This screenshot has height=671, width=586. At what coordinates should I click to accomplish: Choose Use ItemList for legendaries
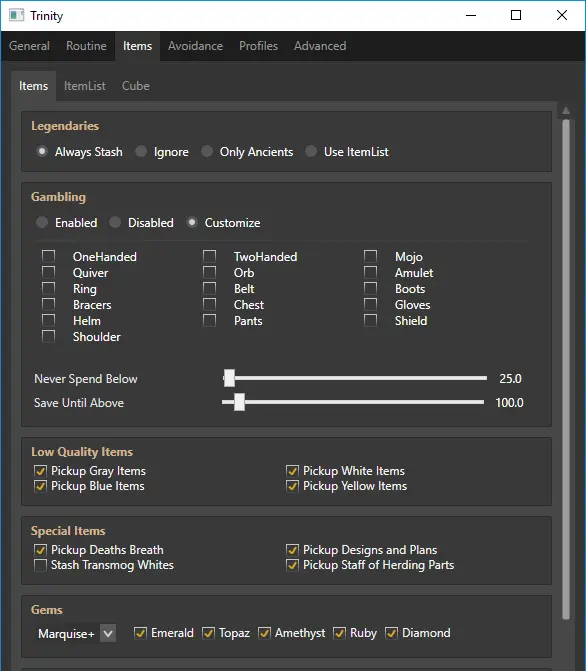(x=311, y=151)
